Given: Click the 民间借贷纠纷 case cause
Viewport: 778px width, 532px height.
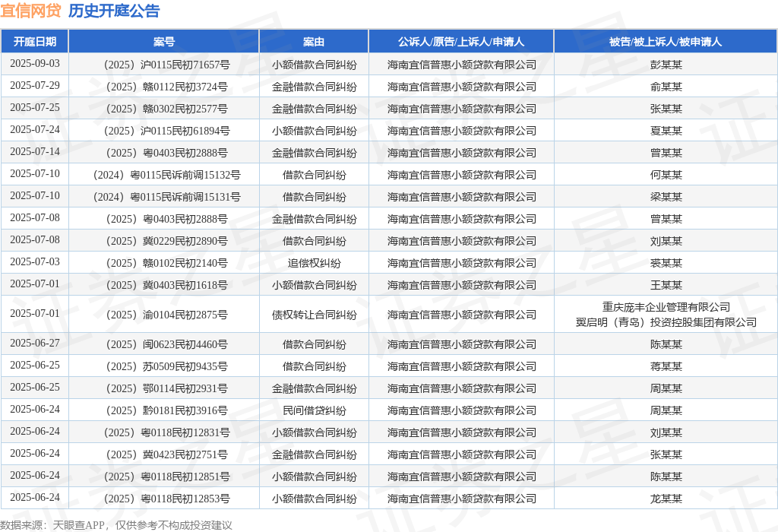Looking at the screenshot, I should (314, 410).
